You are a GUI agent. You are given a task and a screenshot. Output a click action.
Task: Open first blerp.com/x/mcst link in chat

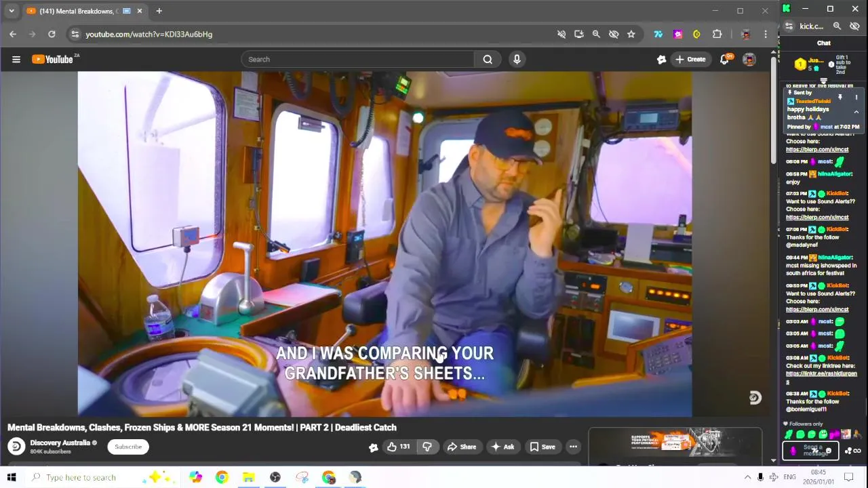click(817, 149)
